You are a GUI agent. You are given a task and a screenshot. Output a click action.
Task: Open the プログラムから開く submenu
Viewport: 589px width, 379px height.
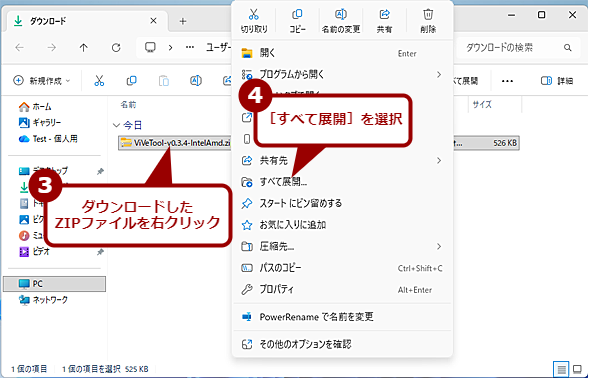[342, 74]
